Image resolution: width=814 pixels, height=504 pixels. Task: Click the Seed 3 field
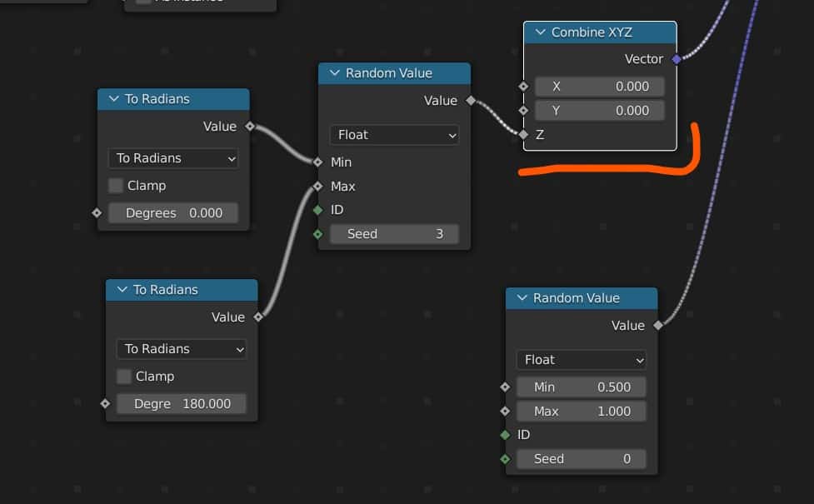[394, 234]
